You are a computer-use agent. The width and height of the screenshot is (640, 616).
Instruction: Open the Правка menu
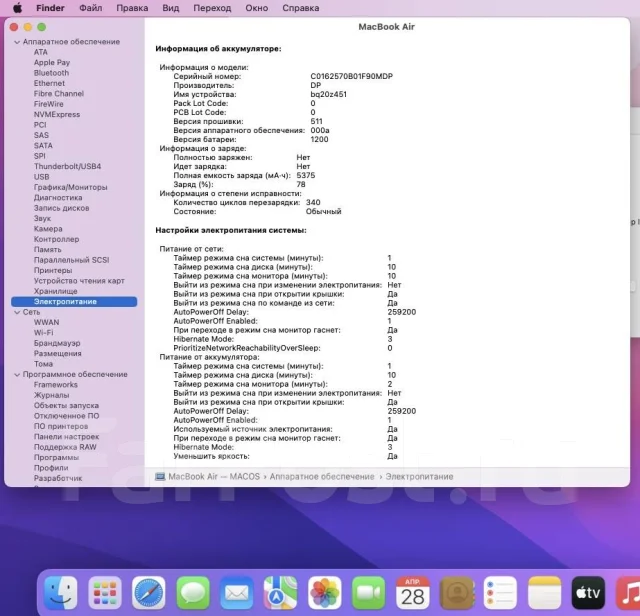point(132,8)
